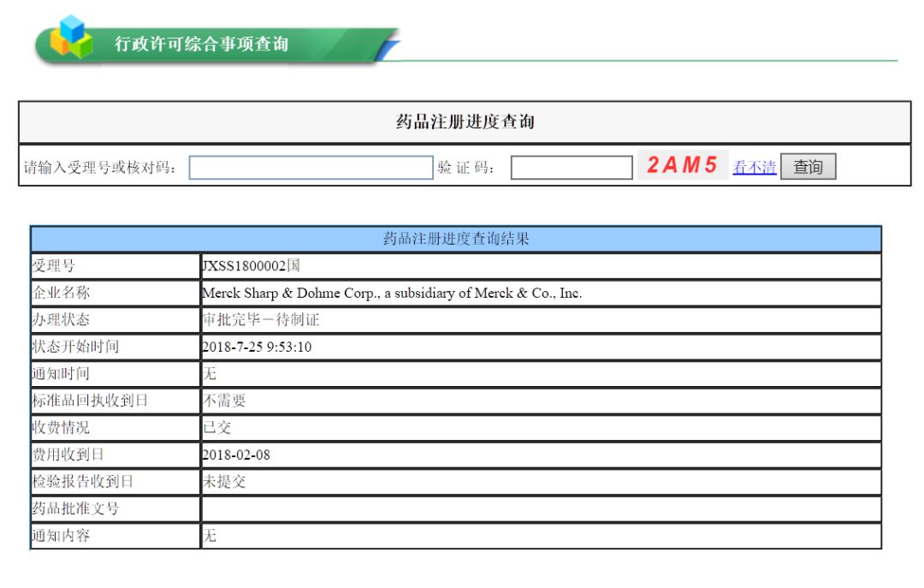Click the 请输入受理号或核对码 label
Viewport: 924px width, 588px height.
tap(100, 168)
